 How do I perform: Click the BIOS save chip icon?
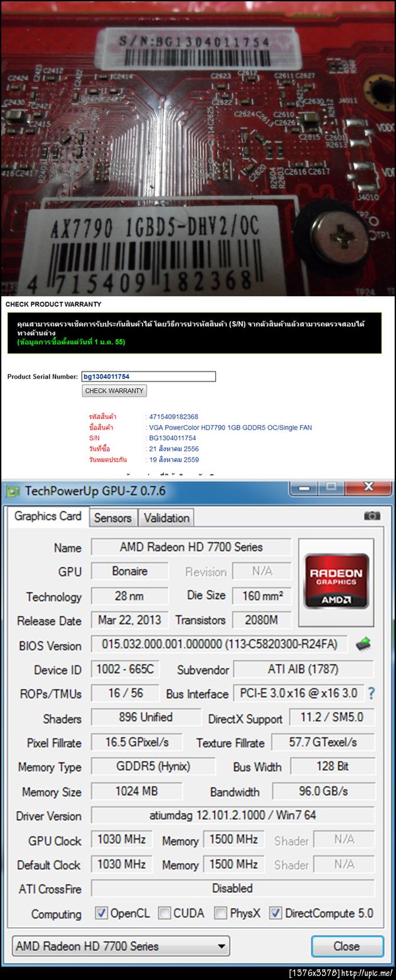363,643
